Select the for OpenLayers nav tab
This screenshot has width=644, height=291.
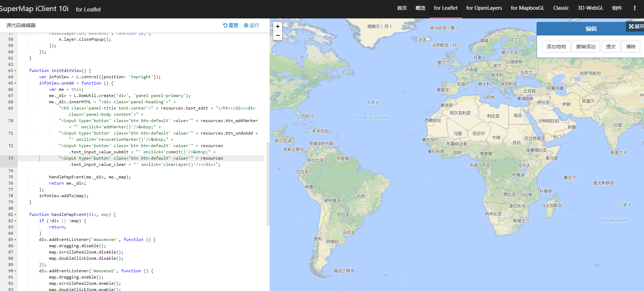[x=484, y=8]
